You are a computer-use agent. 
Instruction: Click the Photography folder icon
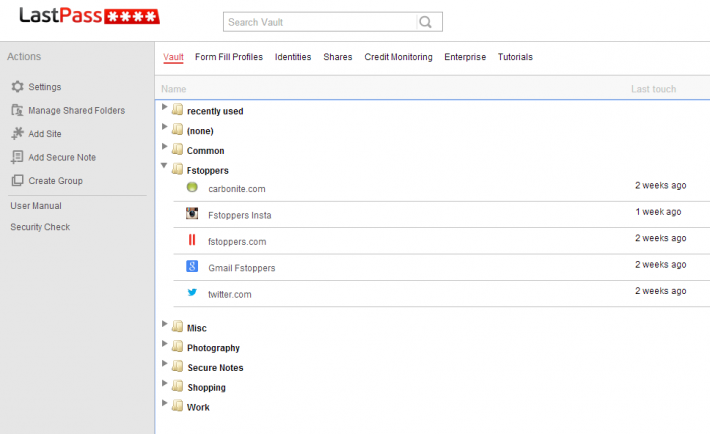tap(178, 347)
